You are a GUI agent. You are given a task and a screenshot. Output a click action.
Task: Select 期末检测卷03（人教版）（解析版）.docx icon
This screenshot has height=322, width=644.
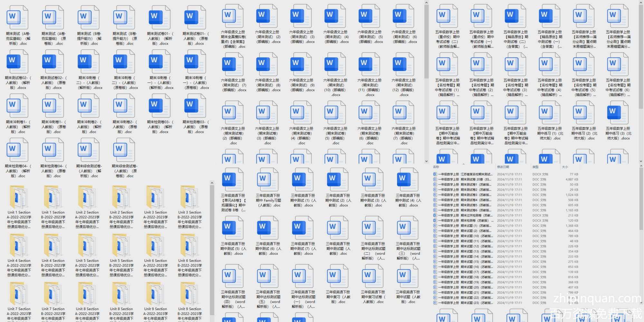point(160,106)
